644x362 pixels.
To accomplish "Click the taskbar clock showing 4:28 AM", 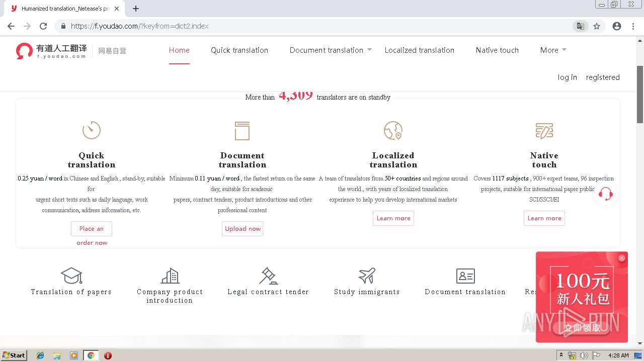I will (x=618, y=355).
